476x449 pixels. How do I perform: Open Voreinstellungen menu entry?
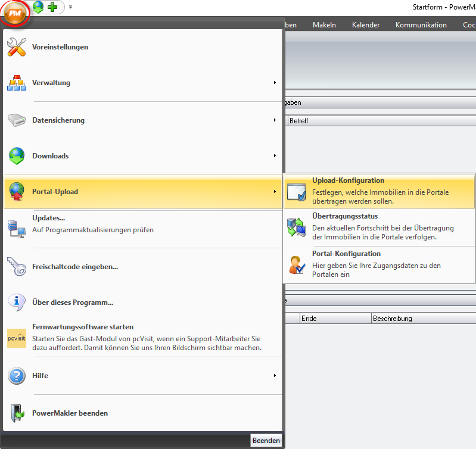tap(142, 47)
